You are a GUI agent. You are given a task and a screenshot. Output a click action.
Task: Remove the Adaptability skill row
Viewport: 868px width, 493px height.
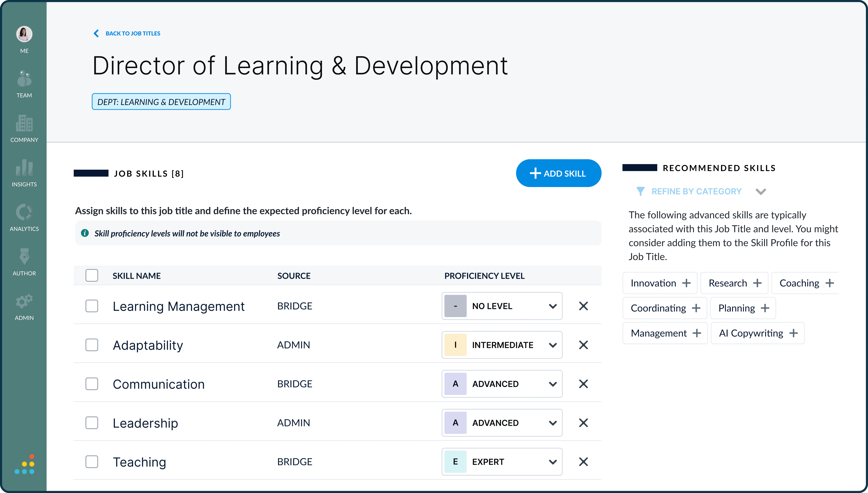(583, 345)
